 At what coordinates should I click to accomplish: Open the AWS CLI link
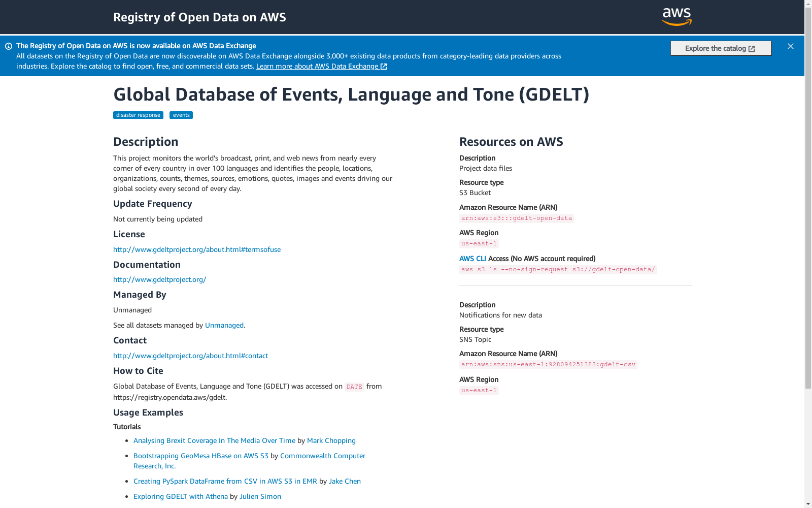[472, 259]
